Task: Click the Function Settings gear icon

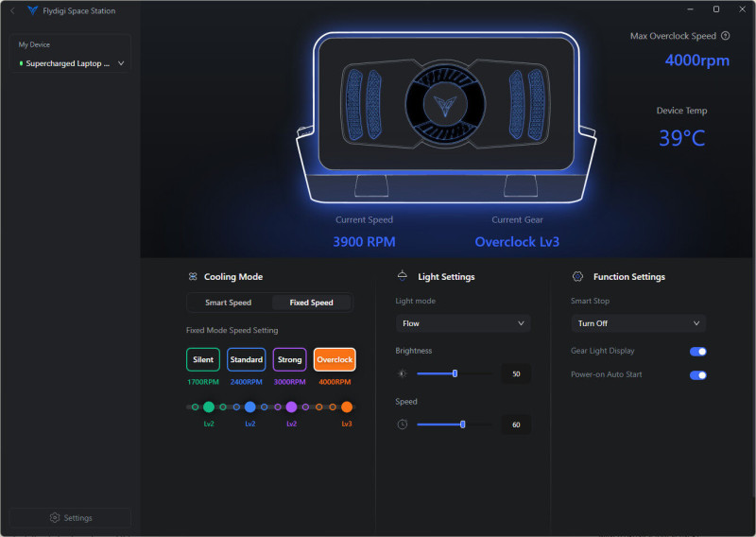Action: (x=577, y=276)
